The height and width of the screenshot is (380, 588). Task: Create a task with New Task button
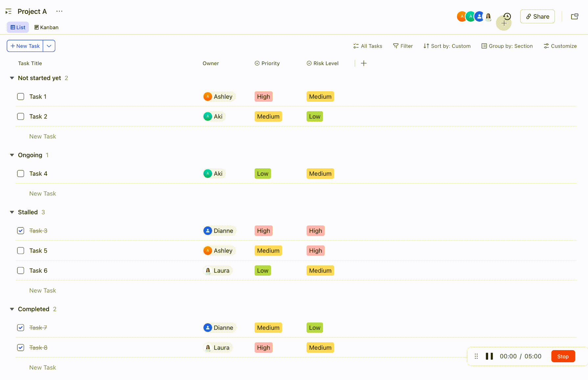tap(25, 46)
